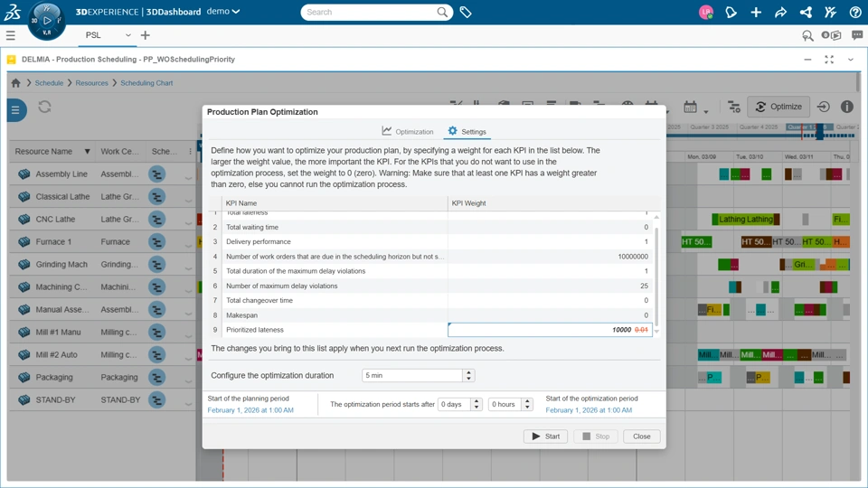Expand the CNC Lathe row chevron

tap(188, 222)
